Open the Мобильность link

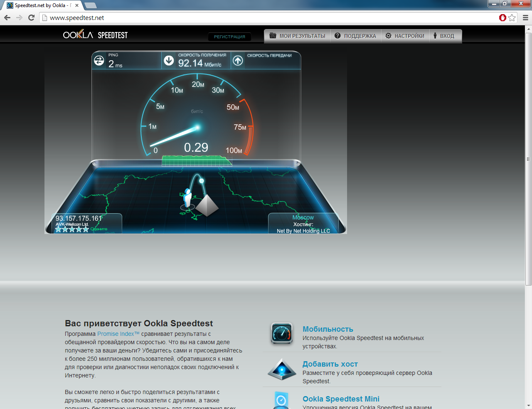[328, 329]
